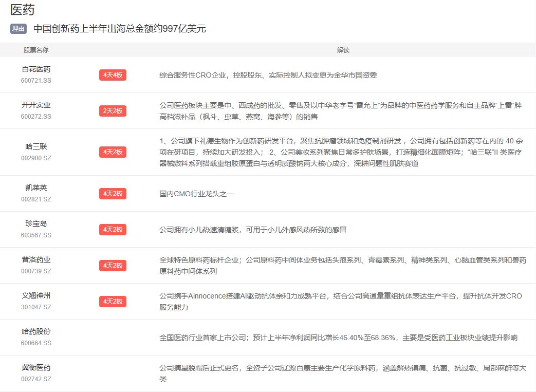This screenshot has width=536, height=392.
Task: Click the 4天2板 badge for 义翘神州
Action: tap(113, 302)
